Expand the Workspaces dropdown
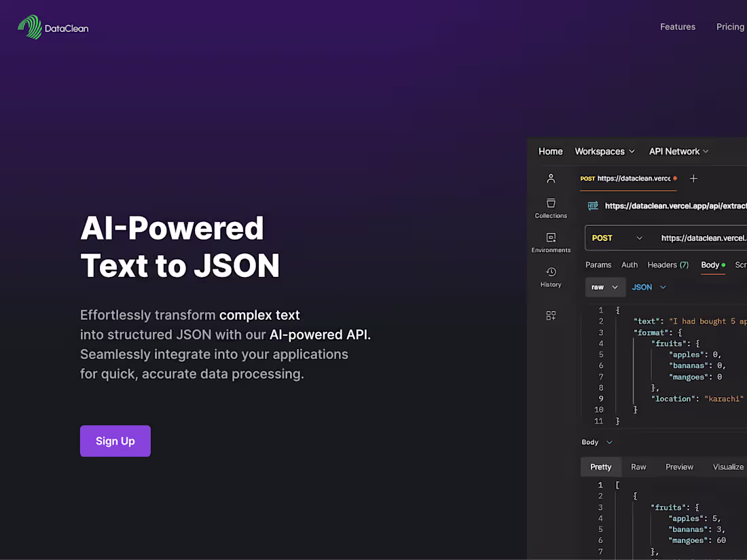The width and height of the screenshot is (747, 560). [x=604, y=151]
